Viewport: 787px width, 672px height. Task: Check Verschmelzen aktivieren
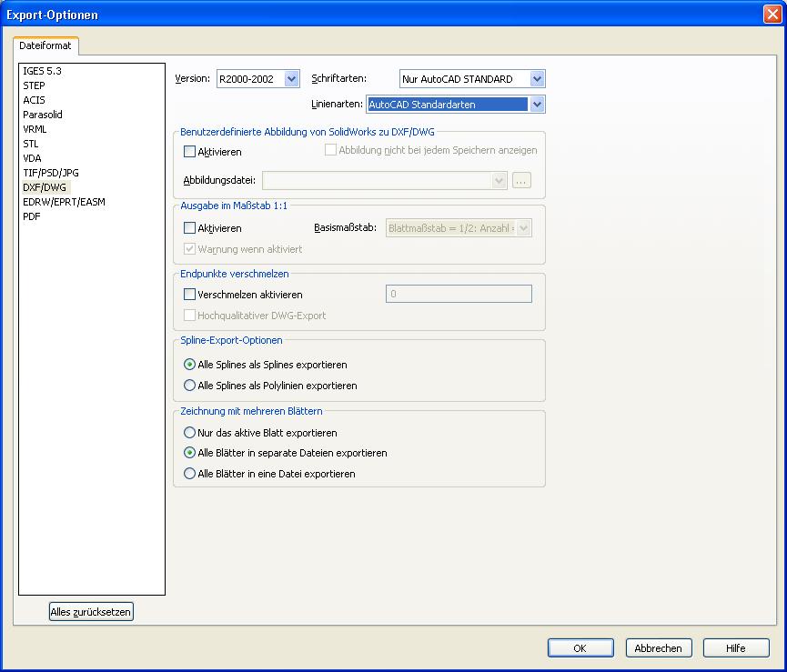(x=189, y=295)
